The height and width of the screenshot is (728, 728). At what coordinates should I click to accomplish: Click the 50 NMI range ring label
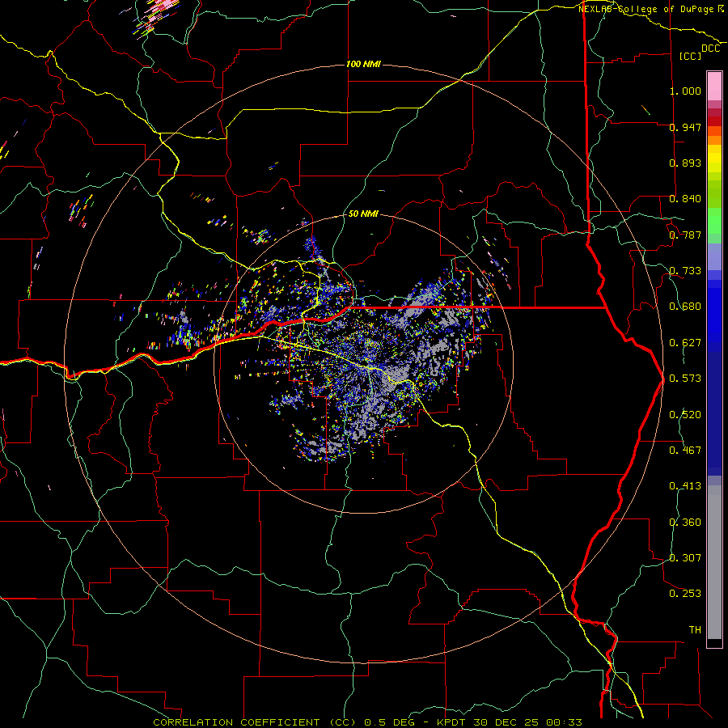point(363,214)
